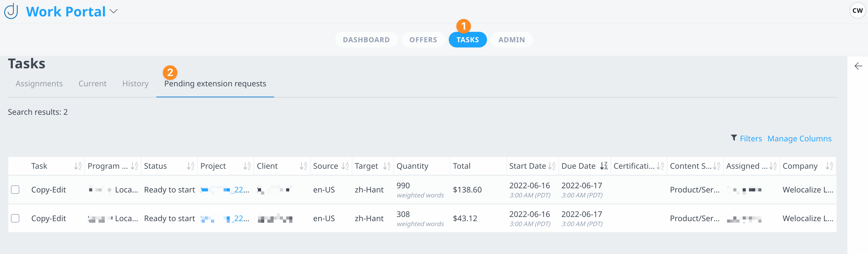Sort by the Program column sort icon
868x254 pixels.
134,166
